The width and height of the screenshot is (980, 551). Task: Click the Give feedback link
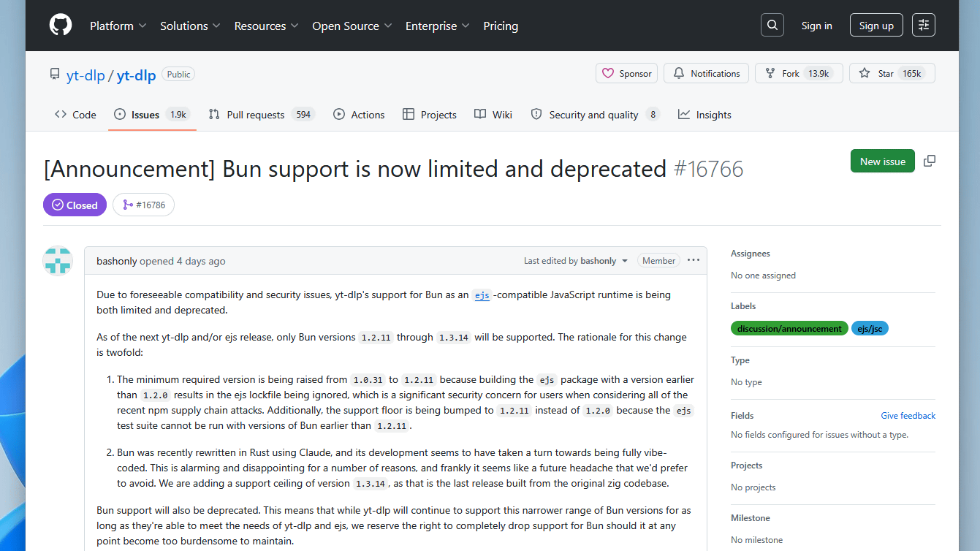pyautogui.click(x=908, y=415)
